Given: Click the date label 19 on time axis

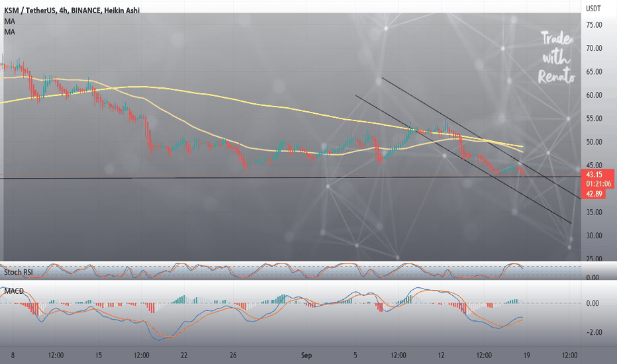Looking at the screenshot, I should (527, 355).
